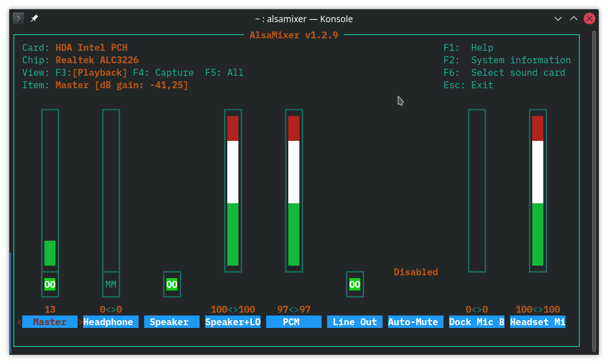Click the Master volume value 13
The image size is (608, 364).
50,309
